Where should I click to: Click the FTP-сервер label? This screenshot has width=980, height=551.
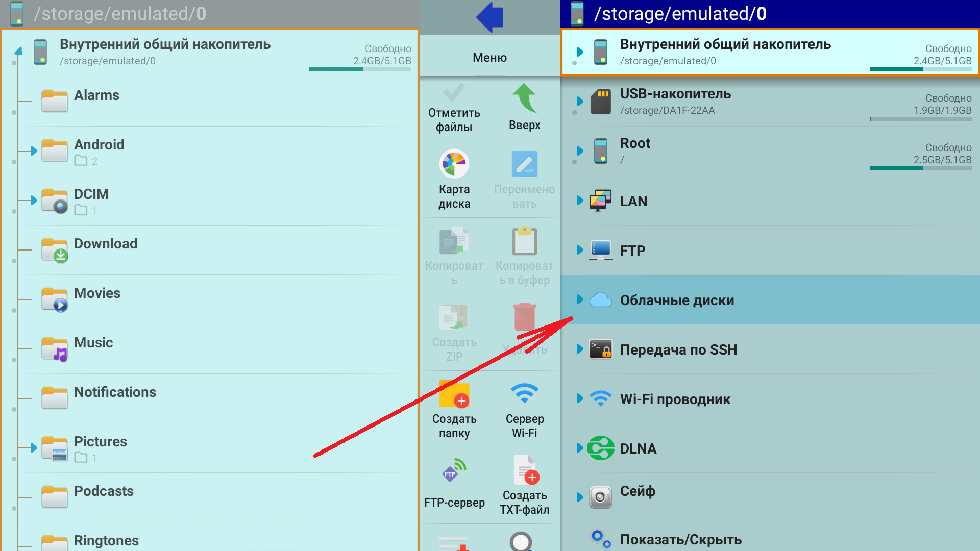454,503
